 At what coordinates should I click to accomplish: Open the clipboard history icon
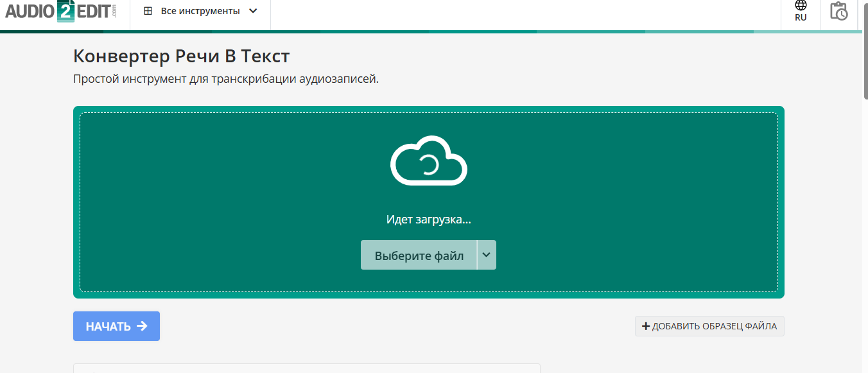838,11
